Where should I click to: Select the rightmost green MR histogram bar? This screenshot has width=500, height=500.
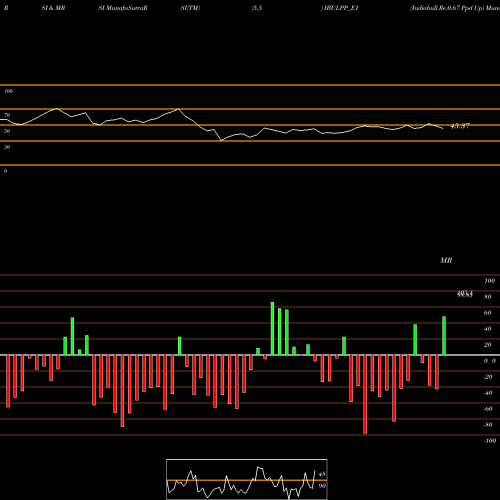coord(444,336)
